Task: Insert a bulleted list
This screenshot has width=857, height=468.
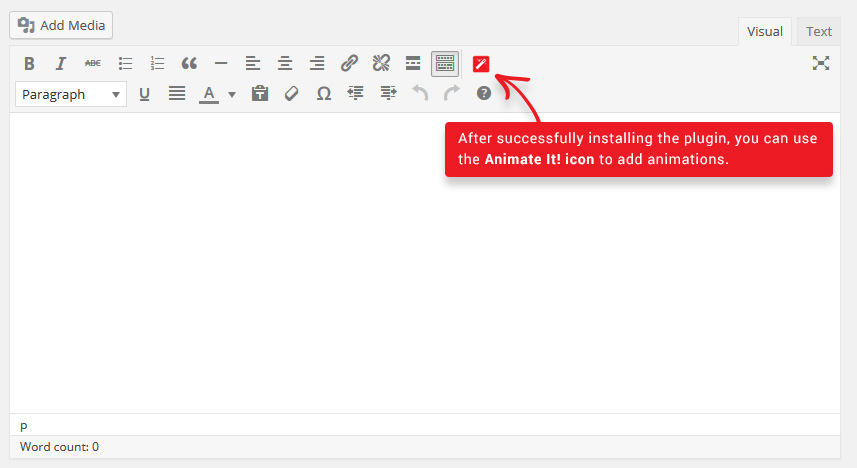Action: click(125, 64)
